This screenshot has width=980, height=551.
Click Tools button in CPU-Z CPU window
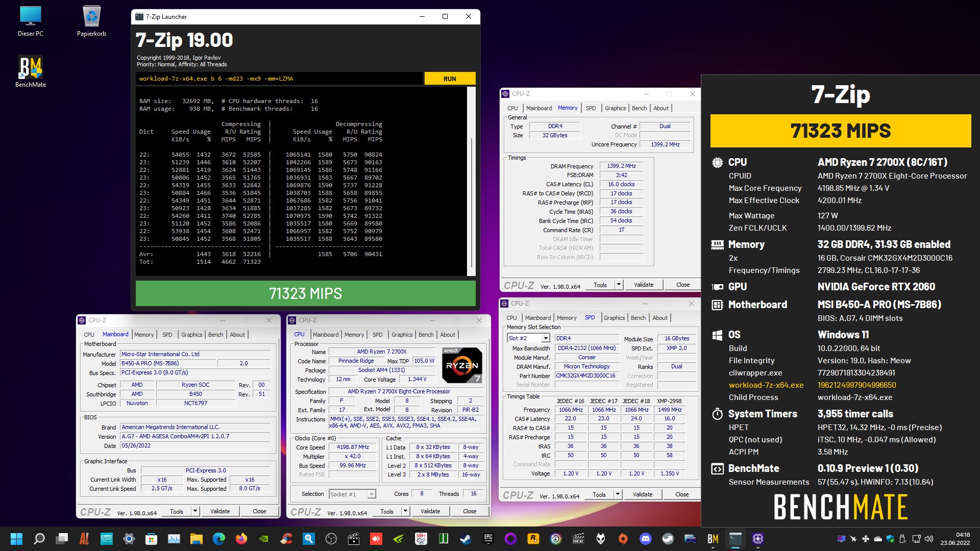pyautogui.click(x=387, y=511)
